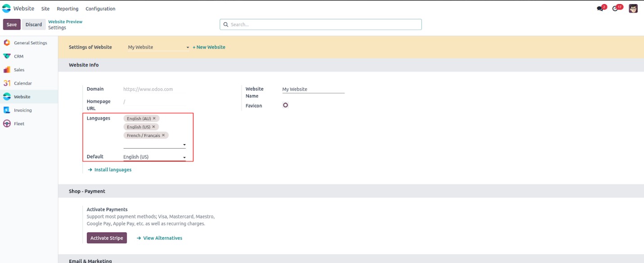Expand the Languages field dropdown arrow
The height and width of the screenshot is (263, 644).
coord(184,145)
